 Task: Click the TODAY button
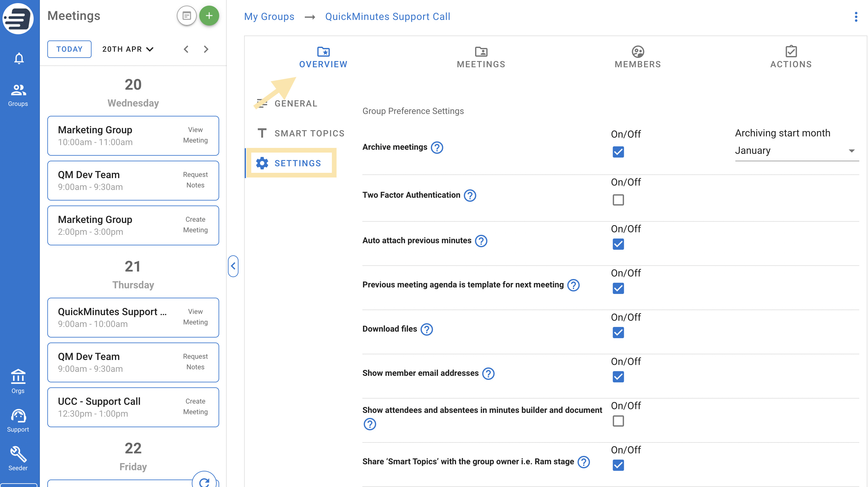tap(69, 49)
